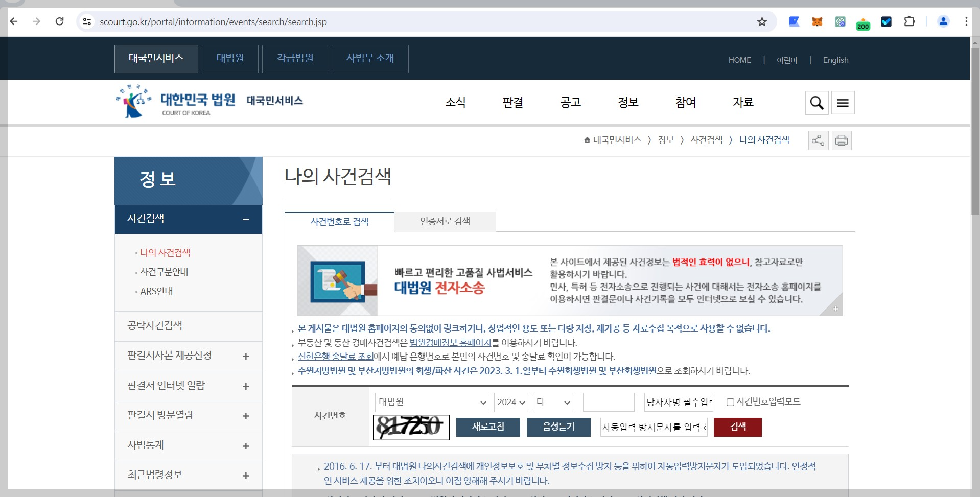Click the 어린이 header link
This screenshot has height=497, width=980.
point(787,60)
